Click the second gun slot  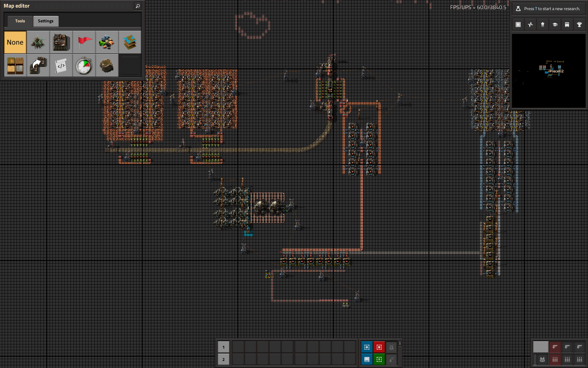click(567, 347)
